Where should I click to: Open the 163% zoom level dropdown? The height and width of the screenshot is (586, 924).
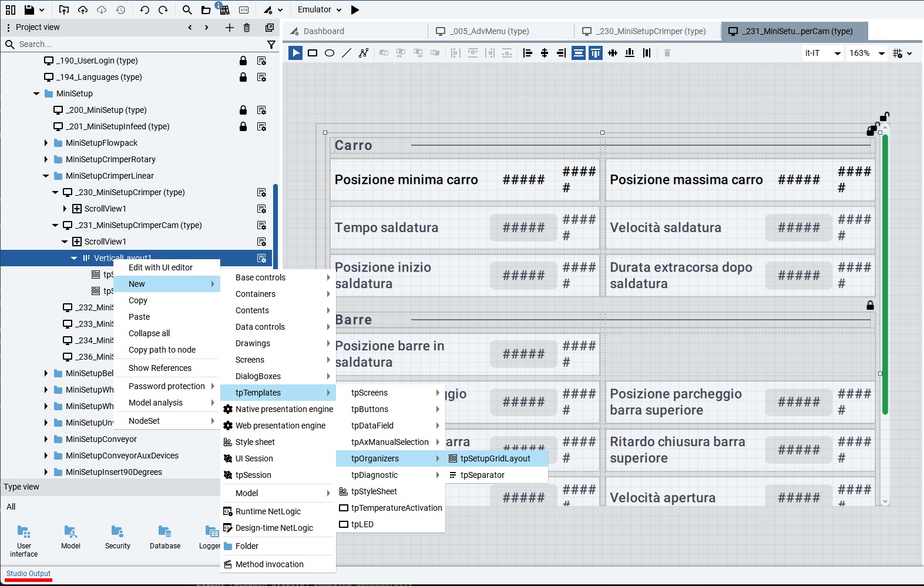(866, 53)
